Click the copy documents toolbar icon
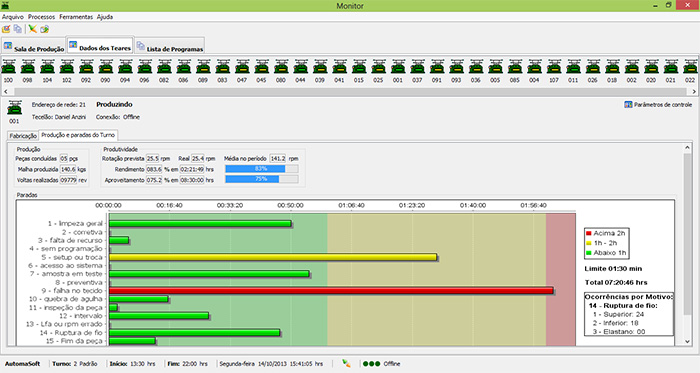 coord(18,29)
